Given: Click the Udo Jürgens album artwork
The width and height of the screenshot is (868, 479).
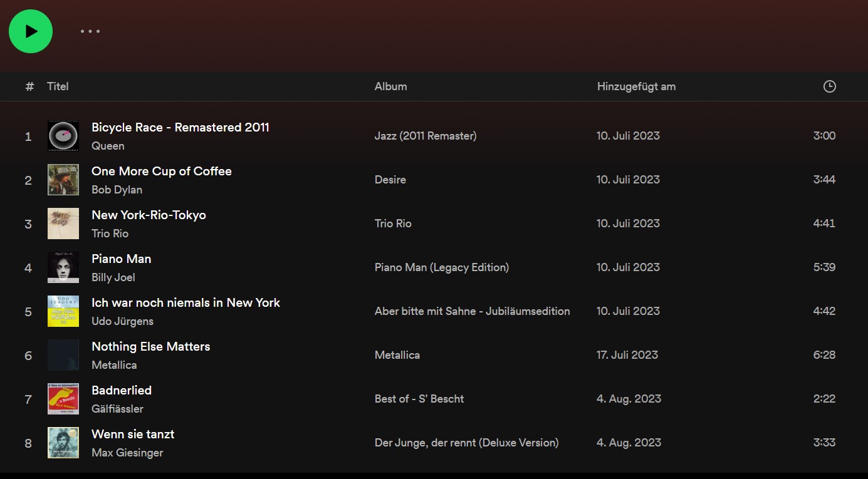Looking at the screenshot, I should (63, 311).
